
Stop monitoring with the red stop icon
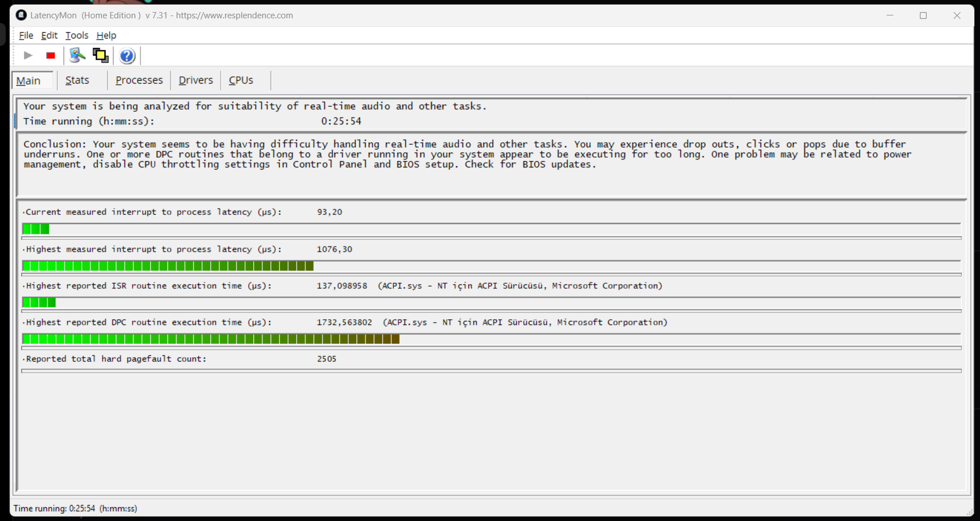[x=50, y=56]
